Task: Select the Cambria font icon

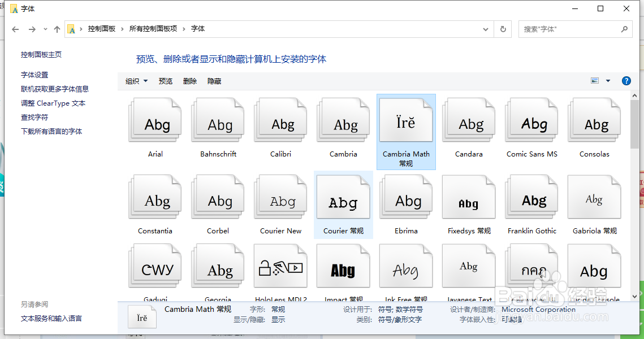Action: click(343, 120)
